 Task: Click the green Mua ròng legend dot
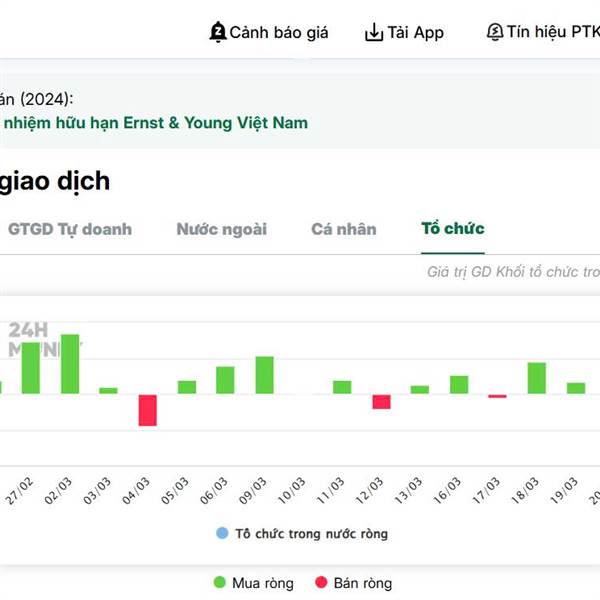pyautogui.click(x=220, y=583)
